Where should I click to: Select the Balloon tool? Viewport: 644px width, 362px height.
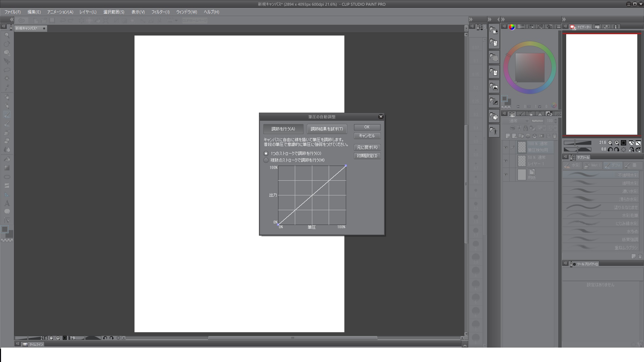[x=7, y=212]
